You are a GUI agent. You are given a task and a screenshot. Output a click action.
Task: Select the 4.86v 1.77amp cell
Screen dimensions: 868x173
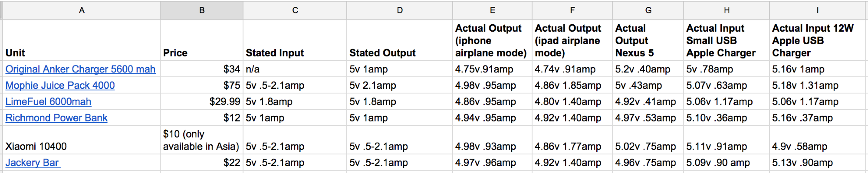click(x=572, y=140)
